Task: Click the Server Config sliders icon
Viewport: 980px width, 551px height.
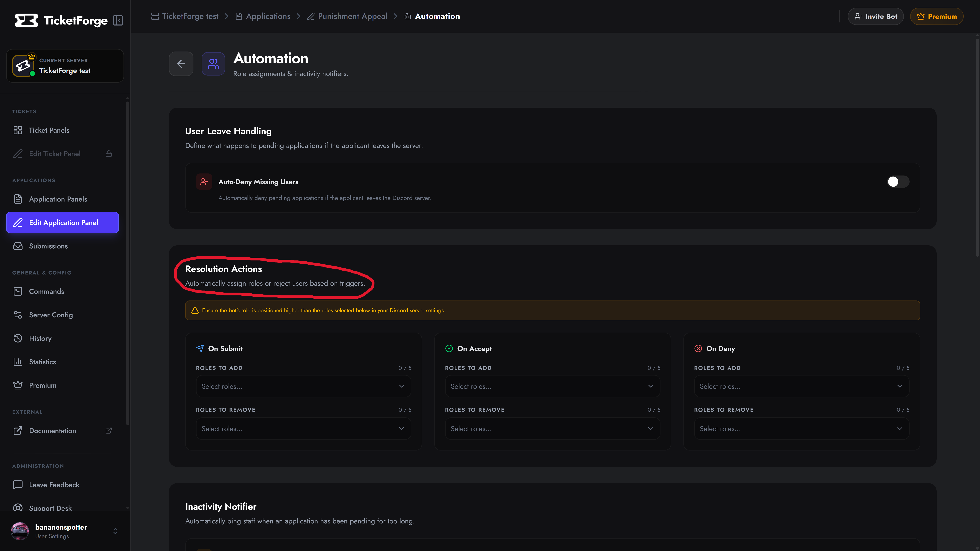Action: 18,315
